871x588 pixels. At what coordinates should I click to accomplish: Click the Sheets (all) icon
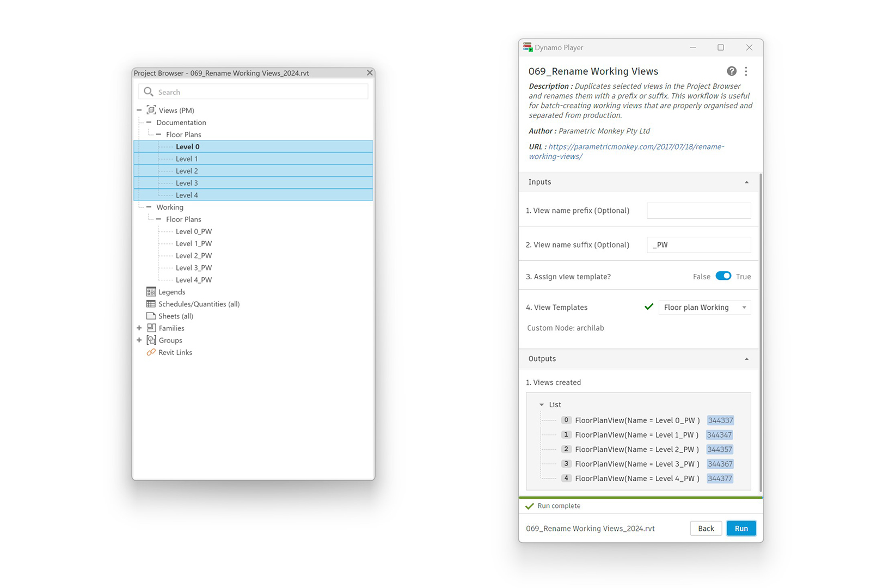coord(151,316)
